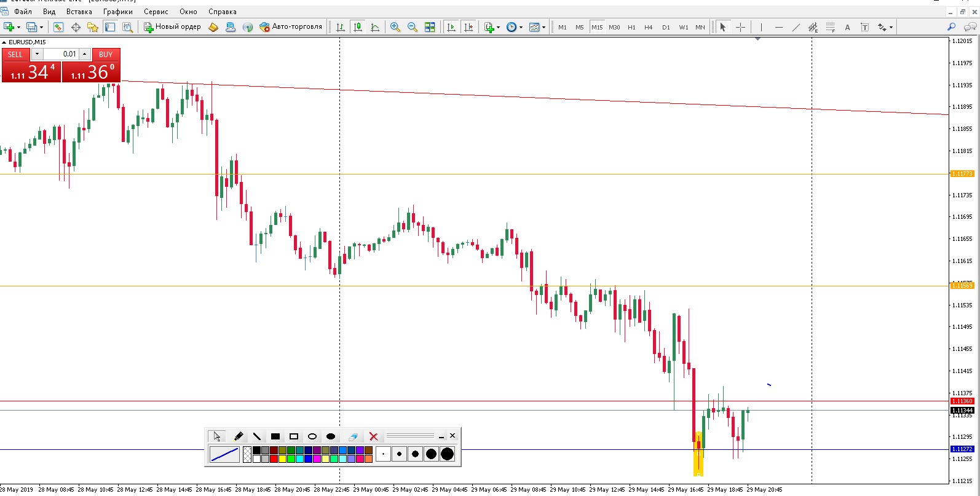Image resolution: width=980 pixels, height=496 pixels.
Task: Zoom out on the chart
Action: [x=413, y=27]
